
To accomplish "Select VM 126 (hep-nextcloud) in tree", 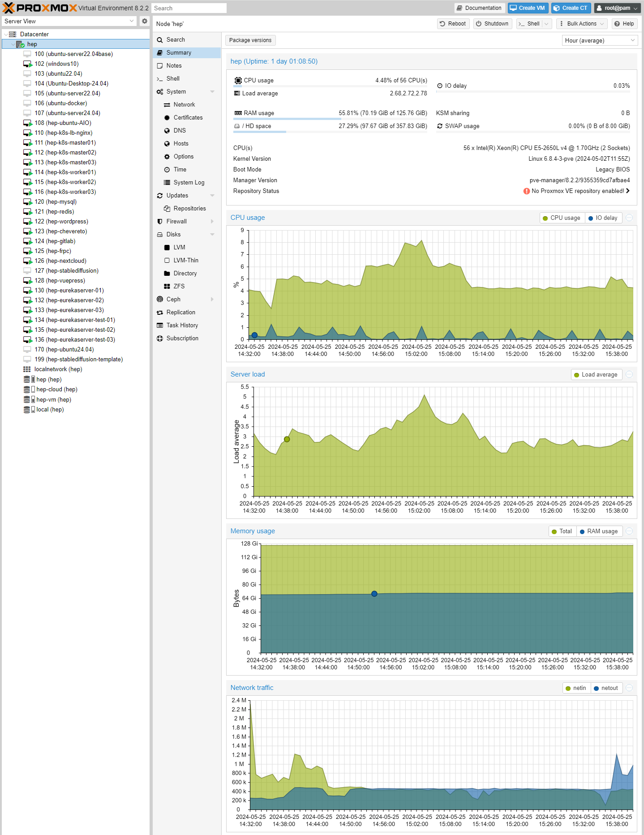I will 75,261.
